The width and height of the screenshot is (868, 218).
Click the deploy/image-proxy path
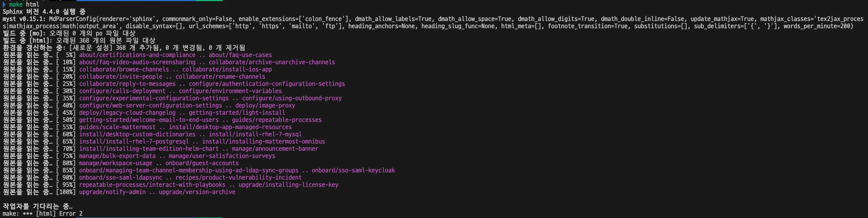(x=265, y=106)
